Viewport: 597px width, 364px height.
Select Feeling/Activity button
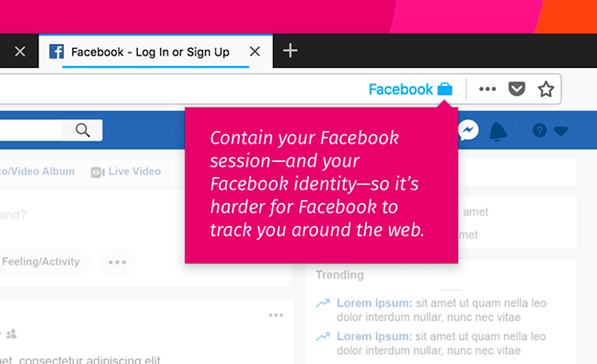tap(41, 261)
